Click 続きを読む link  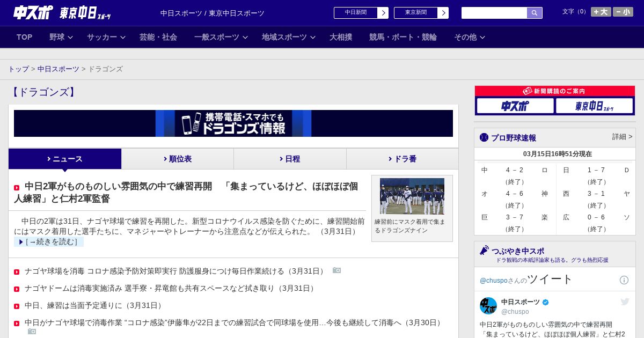point(49,242)
